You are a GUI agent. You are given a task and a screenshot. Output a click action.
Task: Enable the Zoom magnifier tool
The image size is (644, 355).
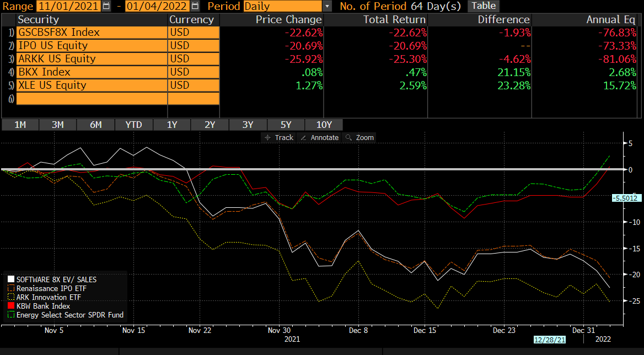pyautogui.click(x=359, y=137)
